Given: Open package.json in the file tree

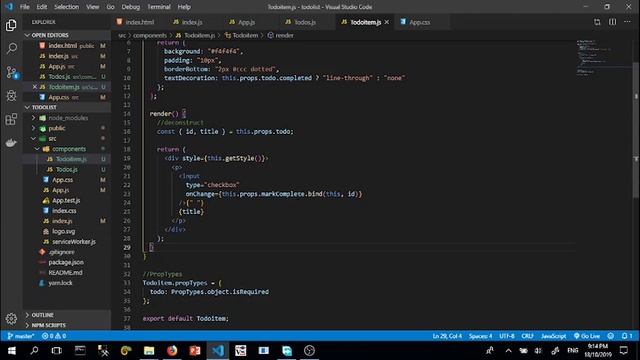Looking at the screenshot, I should tap(67, 262).
